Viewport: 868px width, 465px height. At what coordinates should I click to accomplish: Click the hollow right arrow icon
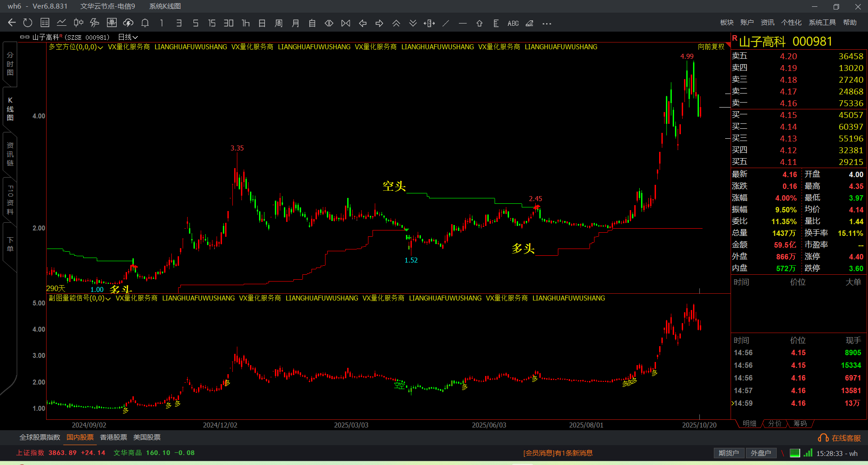click(379, 23)
